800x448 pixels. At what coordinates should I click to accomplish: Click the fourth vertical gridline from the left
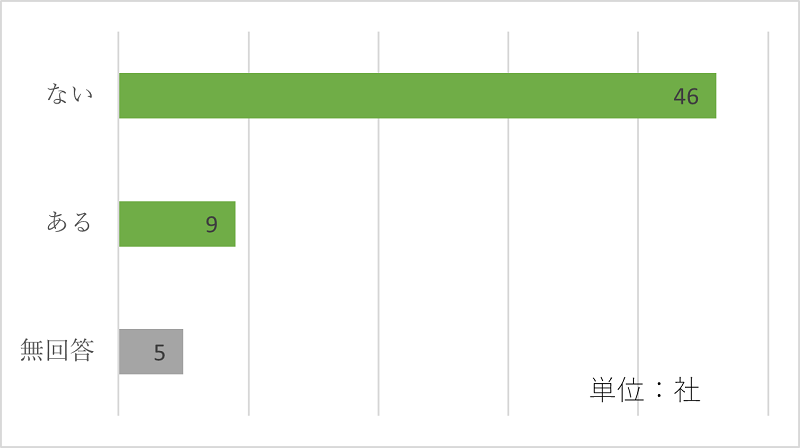tap(508, 223)
